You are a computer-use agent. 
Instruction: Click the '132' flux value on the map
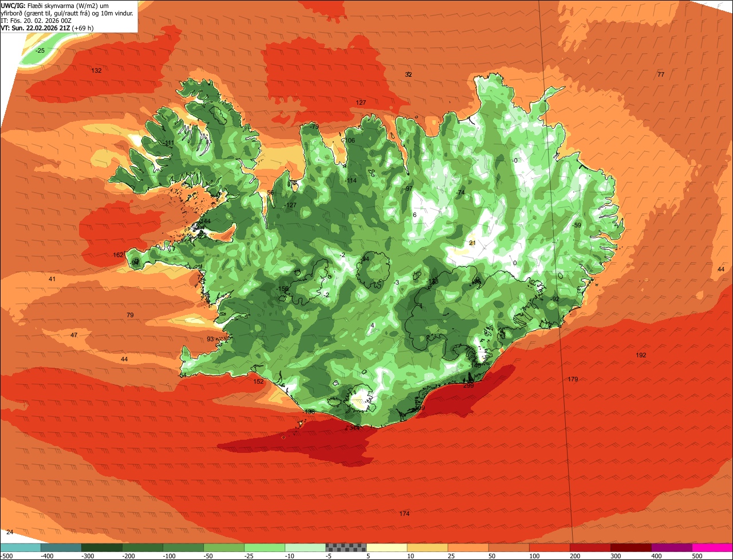click(96, 70)
